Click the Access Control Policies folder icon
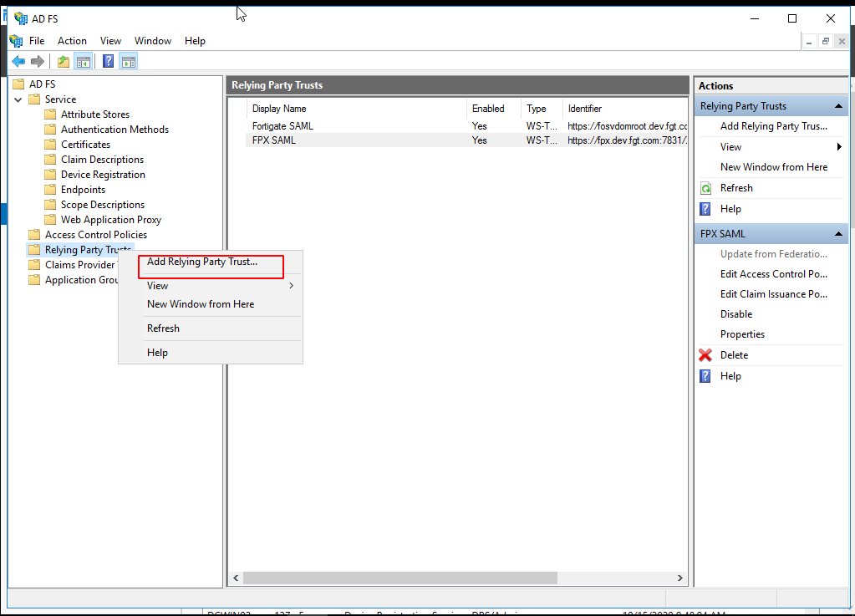The image size is (855, 616). coord(34,234)
